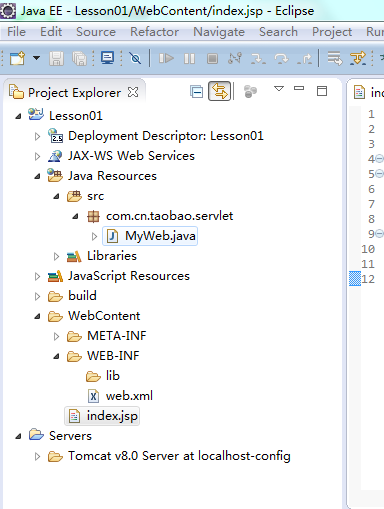384x509 pixels.
Task: Click the Save All toolbar icon
Action: point(80,59)
